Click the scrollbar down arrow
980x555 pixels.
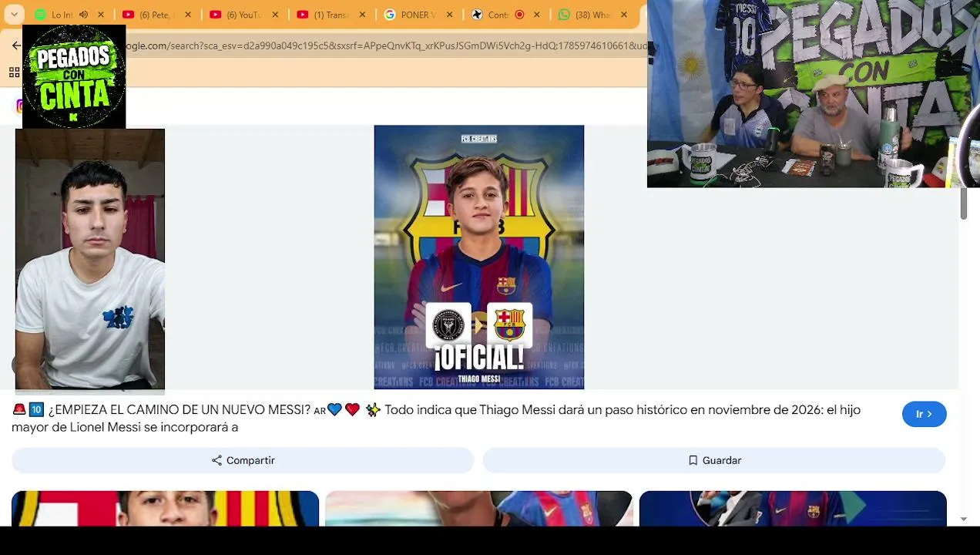point(963,520)
